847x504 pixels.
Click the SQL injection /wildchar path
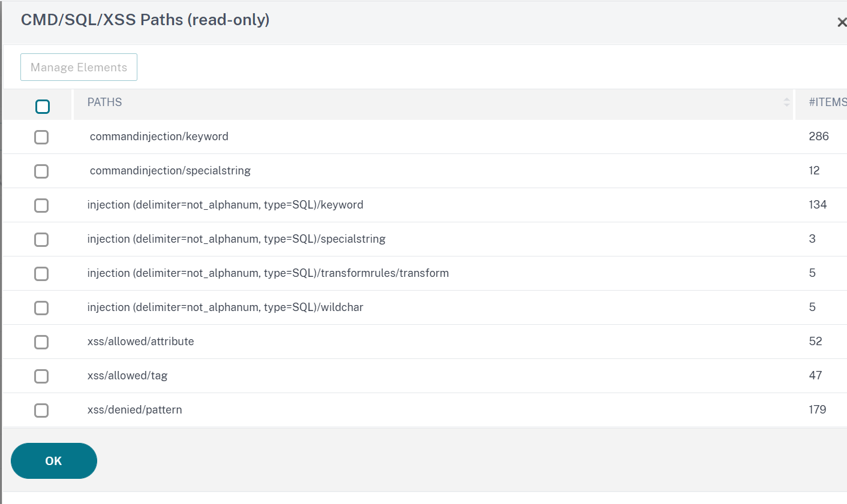pyautogui.click(x=226, y=307)
